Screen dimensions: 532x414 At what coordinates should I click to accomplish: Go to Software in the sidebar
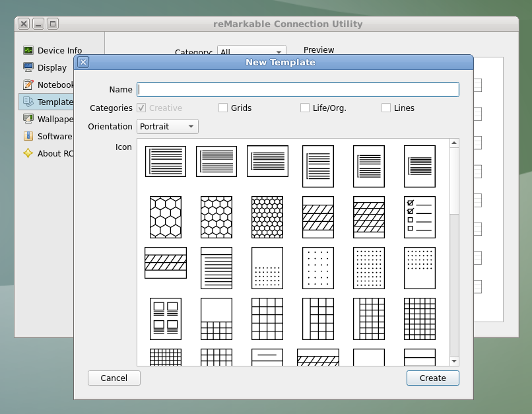click(48, 137)
